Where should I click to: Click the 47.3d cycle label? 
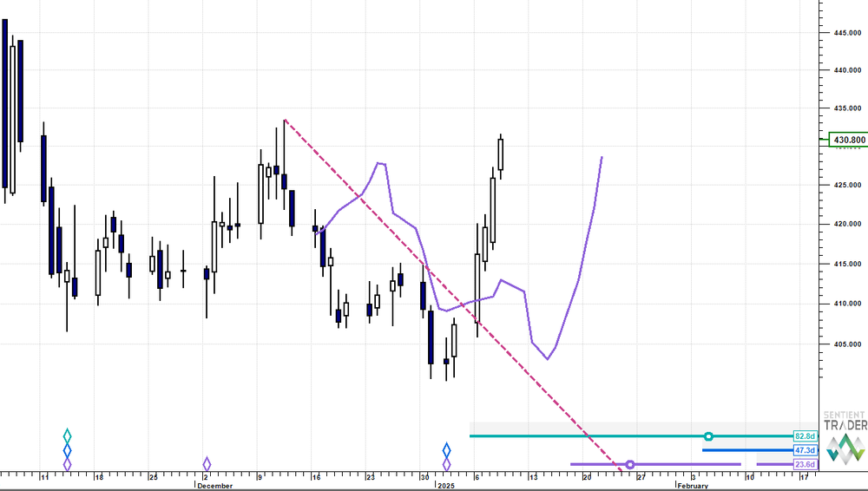pyautogui.click(x=805, y=450)
